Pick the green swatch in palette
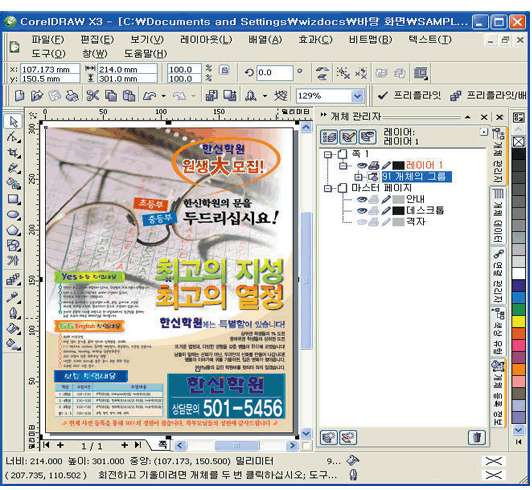The width and height of the screenshot is (532, 490). pyautogui.click(x=518, y=309)
